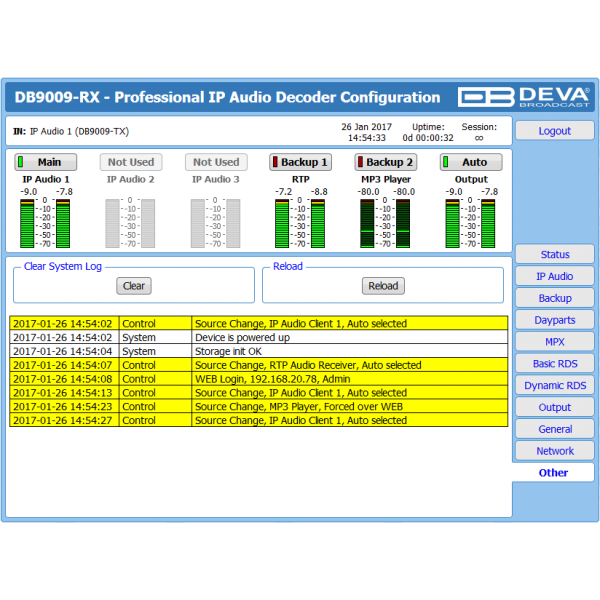The width and height of the screenshot is (600, 600).
Task: Click the RTP level meter
Action: pos(300,223)
